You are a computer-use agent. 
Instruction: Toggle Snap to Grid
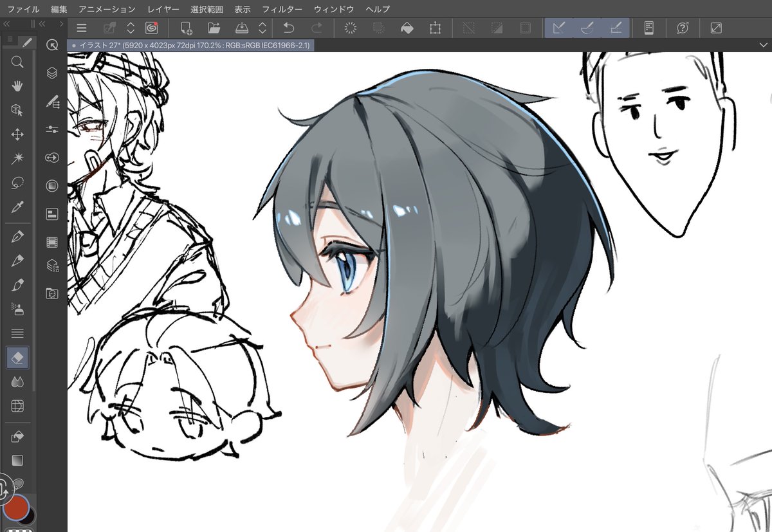pos(615,28)
